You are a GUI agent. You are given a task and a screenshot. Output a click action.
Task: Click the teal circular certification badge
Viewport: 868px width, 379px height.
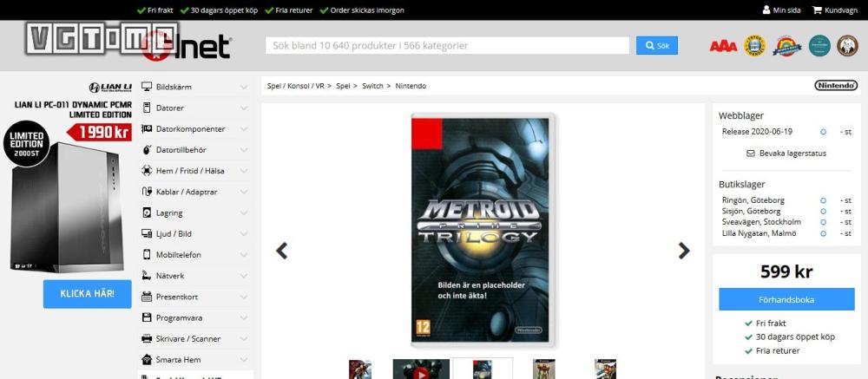[819, 46]
